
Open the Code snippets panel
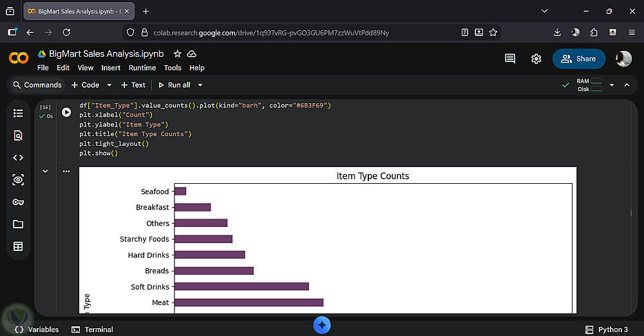point(18,157)
